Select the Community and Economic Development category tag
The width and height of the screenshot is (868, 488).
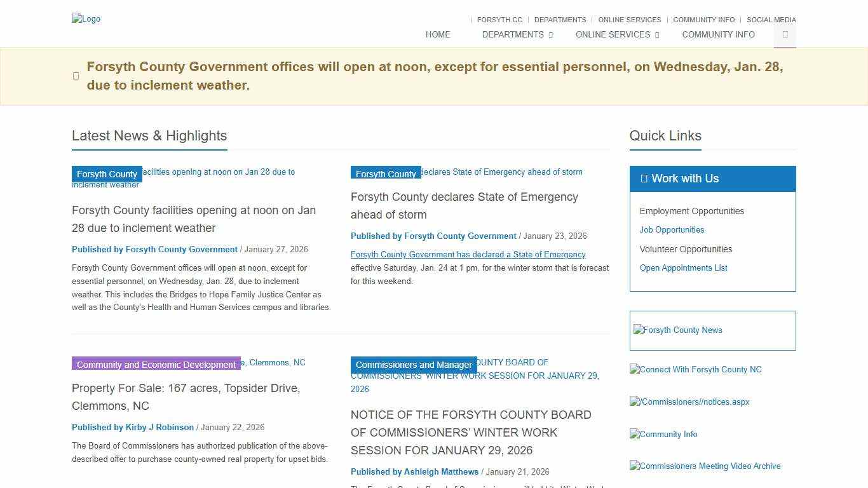click(156, 365)
